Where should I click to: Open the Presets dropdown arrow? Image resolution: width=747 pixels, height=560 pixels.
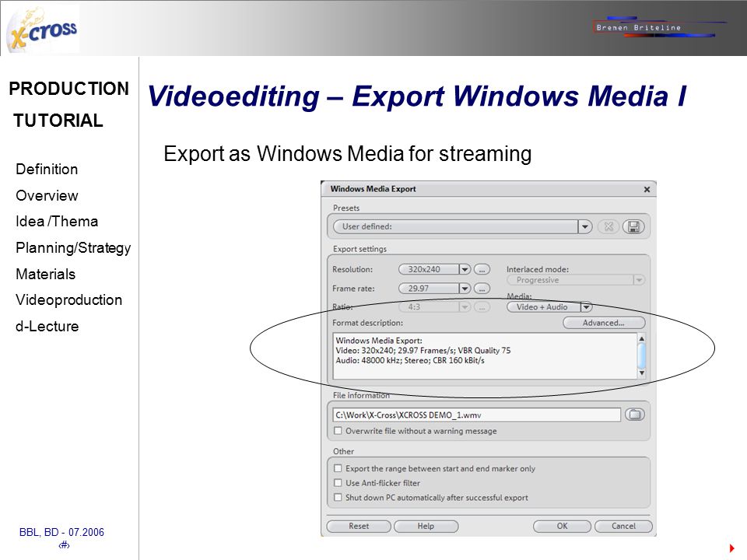pyautogui.click(x=585, y=226)
